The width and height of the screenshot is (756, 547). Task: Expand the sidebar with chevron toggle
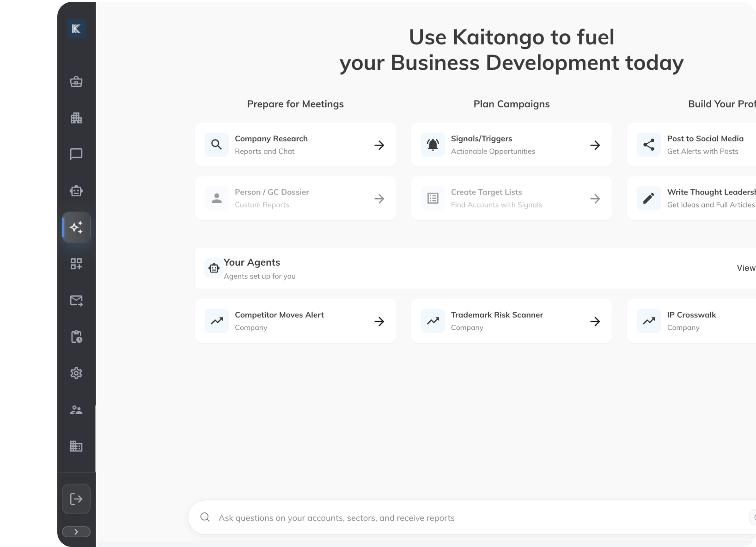point(76,532)
